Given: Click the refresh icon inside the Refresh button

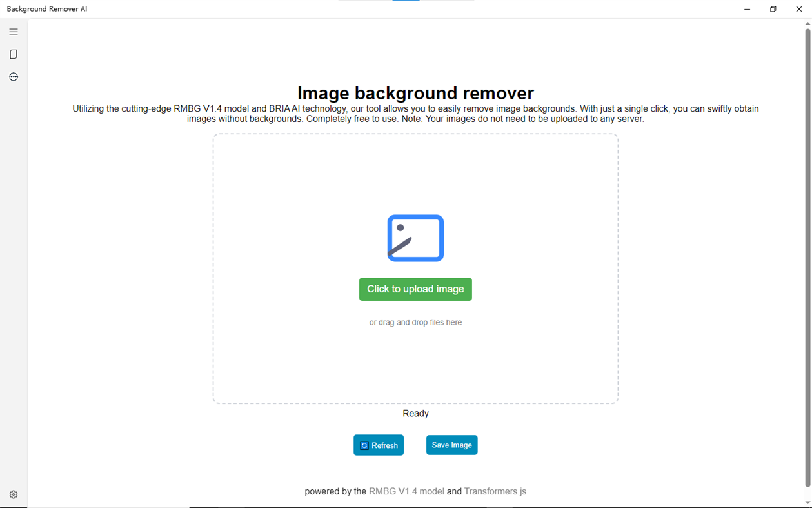Looking at the screenshot, I should 366,445.
